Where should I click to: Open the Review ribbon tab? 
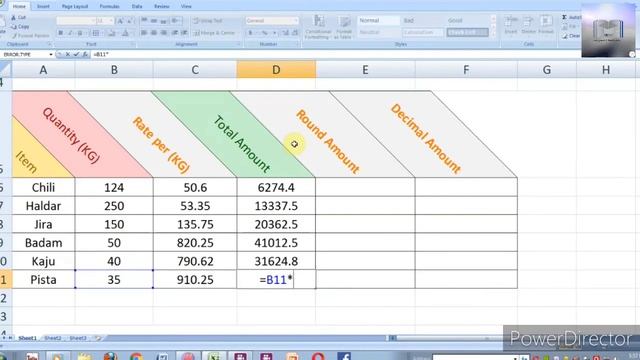162,7
